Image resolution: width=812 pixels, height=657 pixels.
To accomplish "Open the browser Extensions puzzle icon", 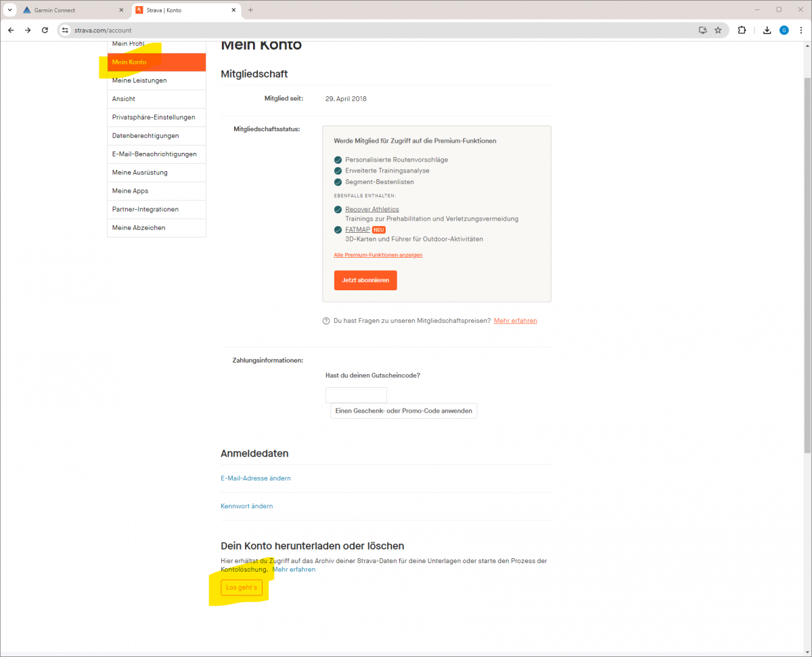I will 742,30.
